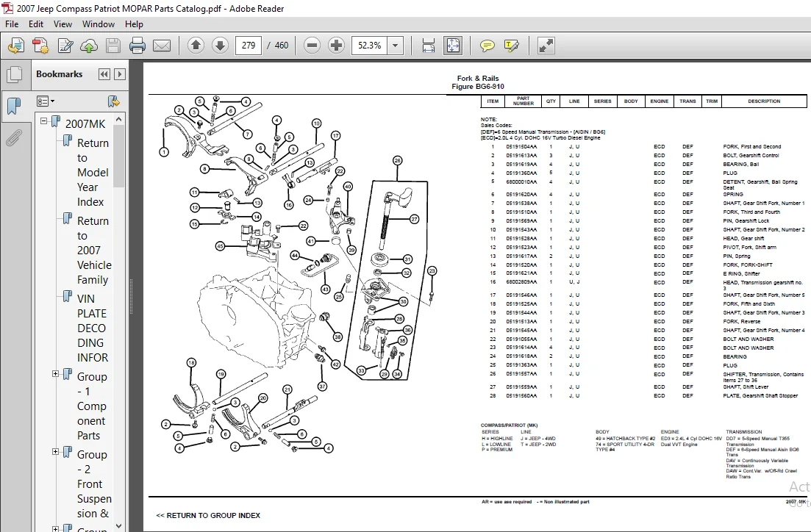Open the Sign or edit document tool
The height and width of the screenshot is (532, 811).
(x=65, y=46)
